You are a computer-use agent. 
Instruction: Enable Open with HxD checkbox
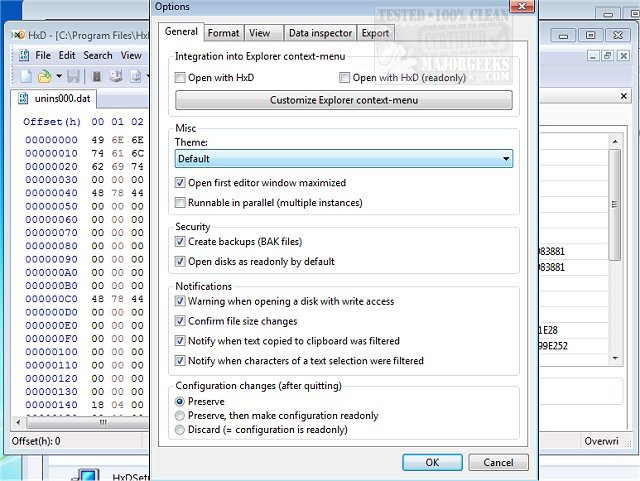coord(180,78)
